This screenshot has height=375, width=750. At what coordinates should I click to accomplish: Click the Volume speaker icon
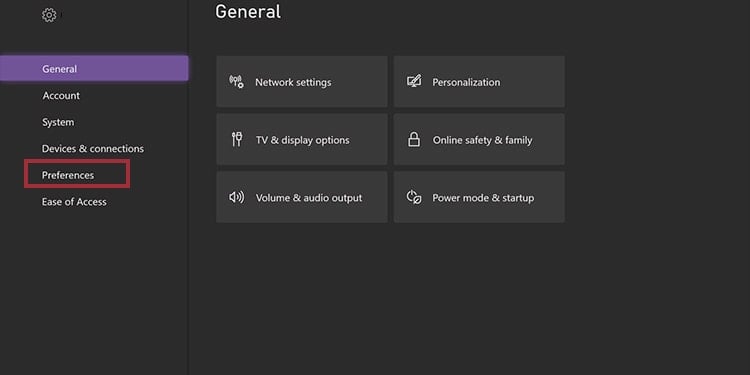pyautogui.click(x=236, y=197)
